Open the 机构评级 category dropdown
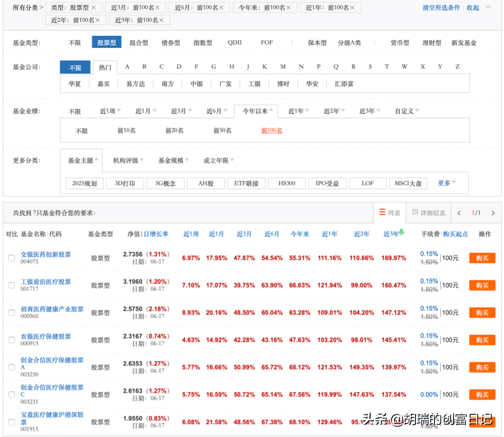The width and height of the screenshot is (504, 437). (x=128, y=160)
